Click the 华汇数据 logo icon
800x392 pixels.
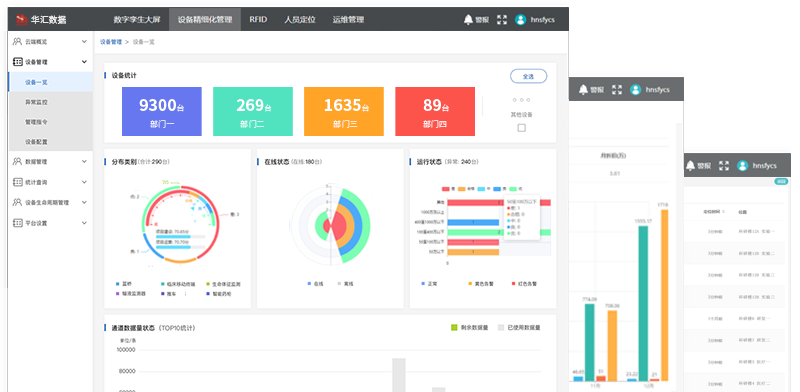click(x=21, y=19)
